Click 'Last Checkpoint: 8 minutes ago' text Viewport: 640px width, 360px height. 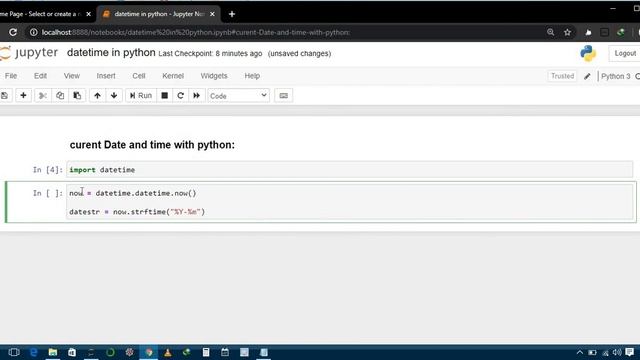pos(210,53)
